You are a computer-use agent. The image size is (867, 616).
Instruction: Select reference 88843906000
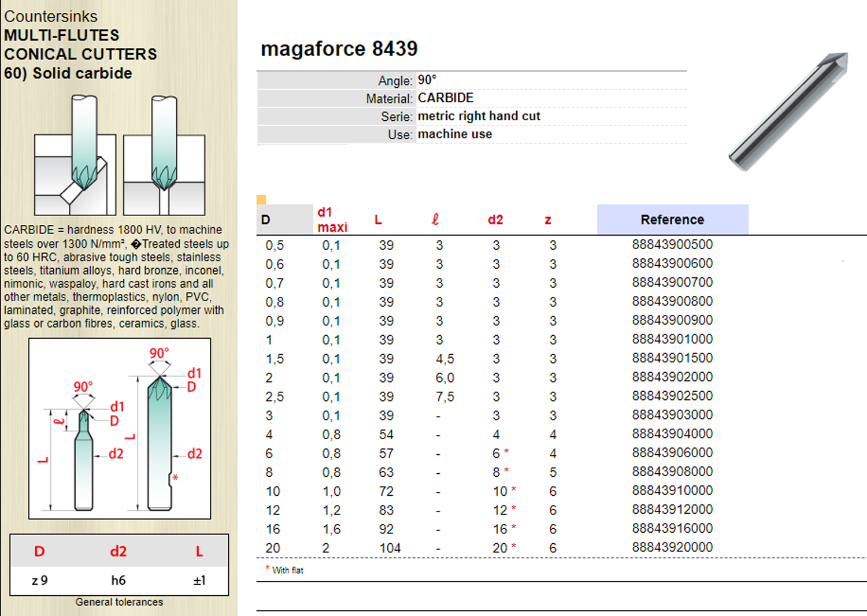(672, 452)
